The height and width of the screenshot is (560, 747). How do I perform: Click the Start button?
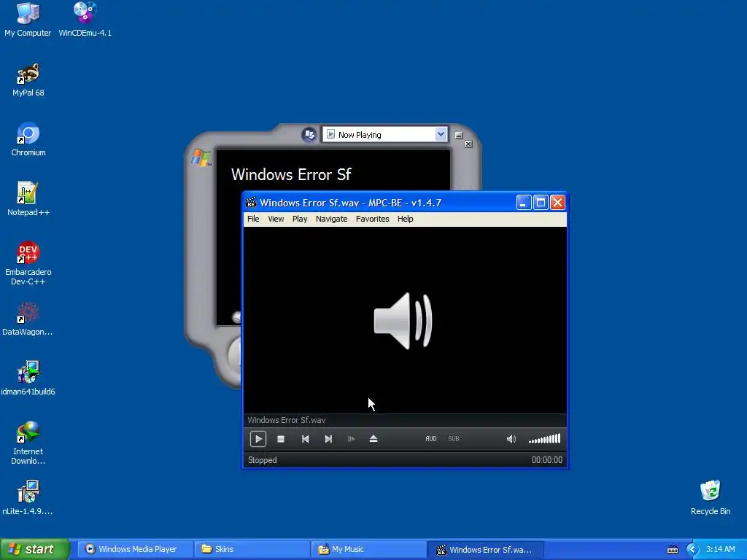pyautogui.click(x=35, y=549)
